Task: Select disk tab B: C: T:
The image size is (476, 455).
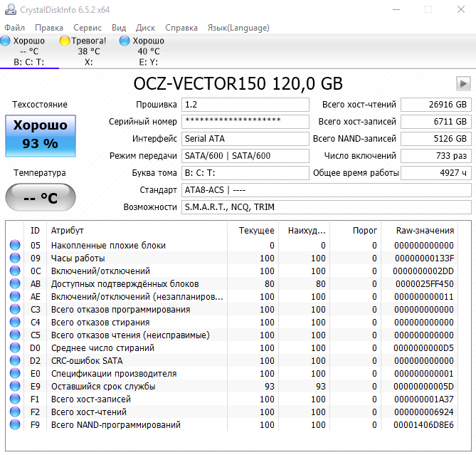Action: (29, 51)
